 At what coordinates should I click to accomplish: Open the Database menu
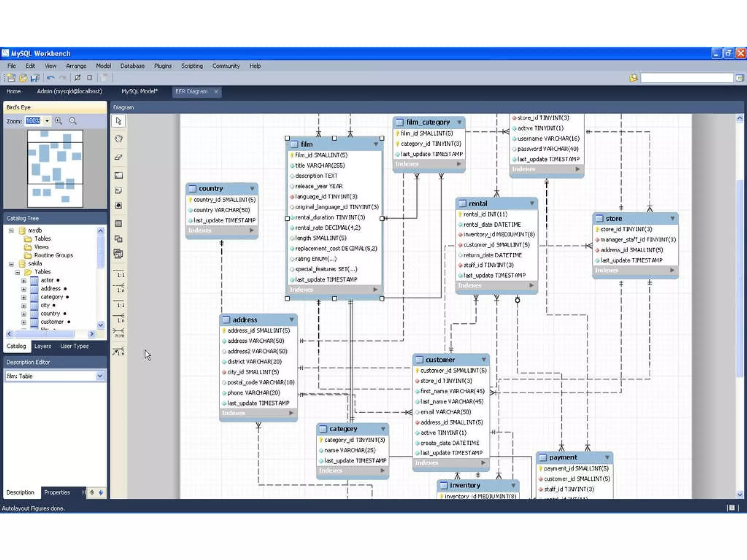[x=132, y=66]
